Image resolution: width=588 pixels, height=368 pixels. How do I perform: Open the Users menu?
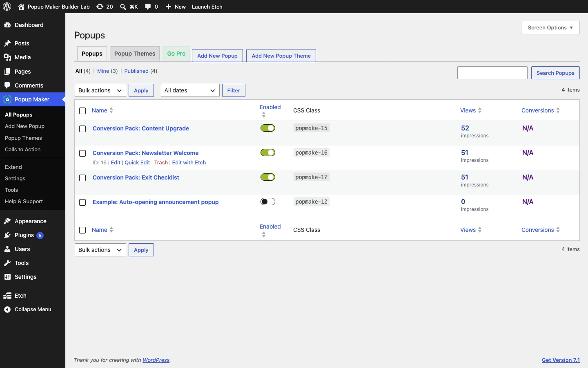(33, 249)
